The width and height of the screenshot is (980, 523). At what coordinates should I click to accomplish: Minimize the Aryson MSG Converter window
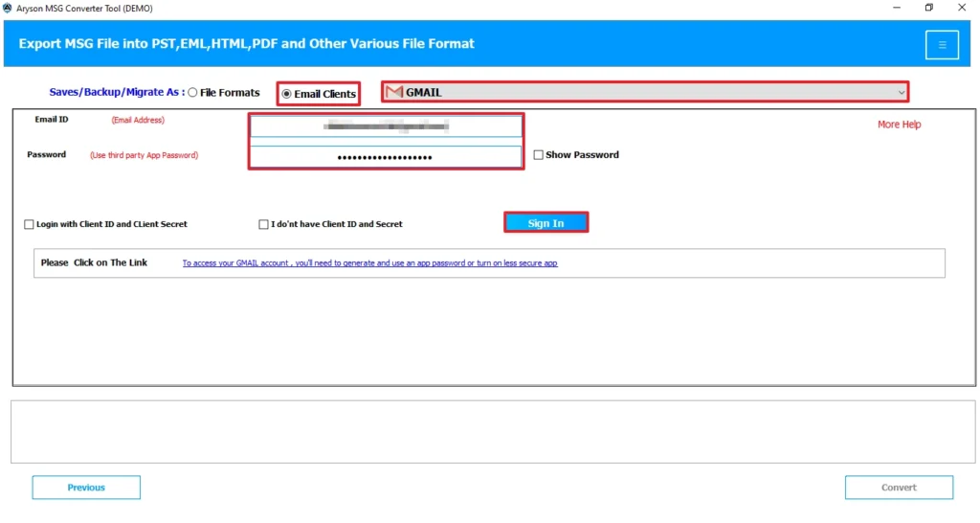point(896,8)
